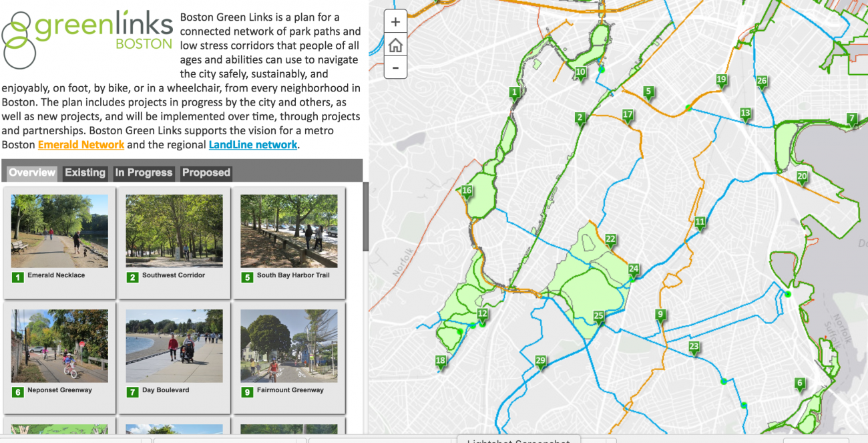Open the Proposed tab

coord(206,173)
